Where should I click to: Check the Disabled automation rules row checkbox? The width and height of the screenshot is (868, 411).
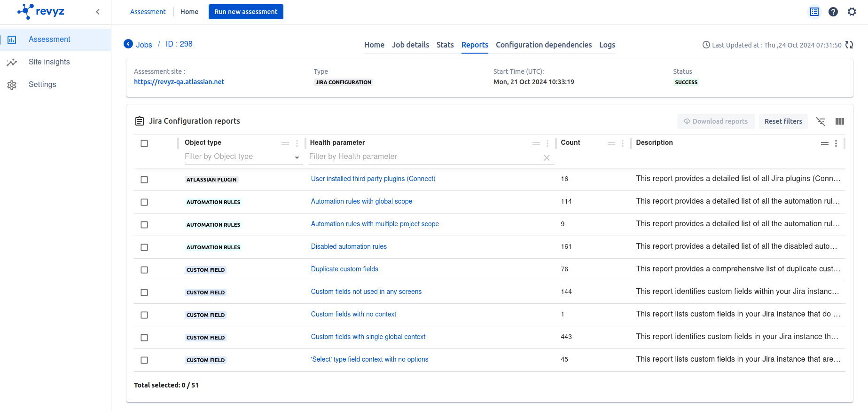click(144, 247)
